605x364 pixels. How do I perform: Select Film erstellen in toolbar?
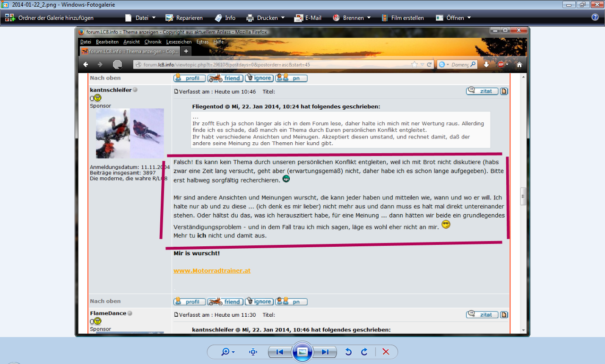pyautogui.click(x=402, y=18)
